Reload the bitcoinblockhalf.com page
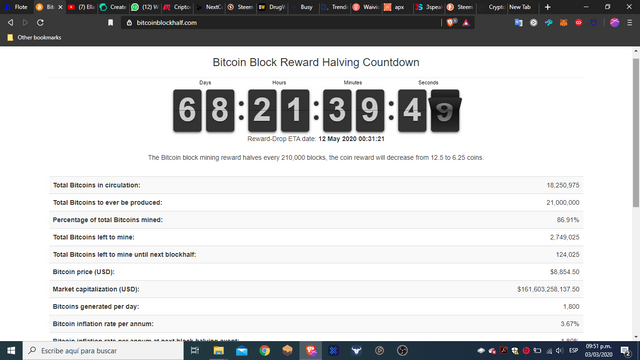This screenshot has width=640, height=360. 40,22
